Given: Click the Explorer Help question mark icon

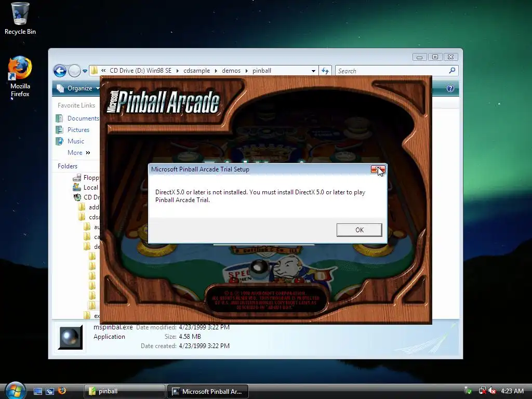Looking at the screenshot, I should [450, 88].
